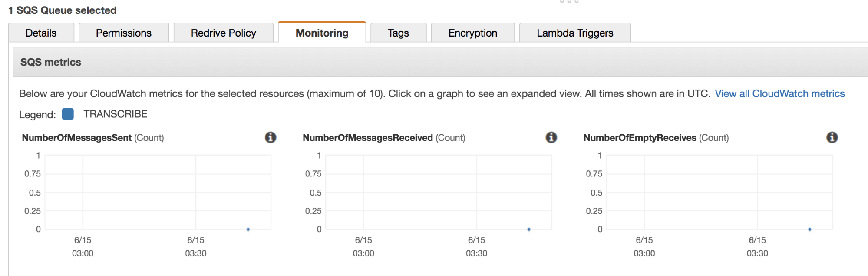Image resolution: width=868 pixels, height=276 pixels.
Task: Open the Details tab
Action: tap(41, 33)
